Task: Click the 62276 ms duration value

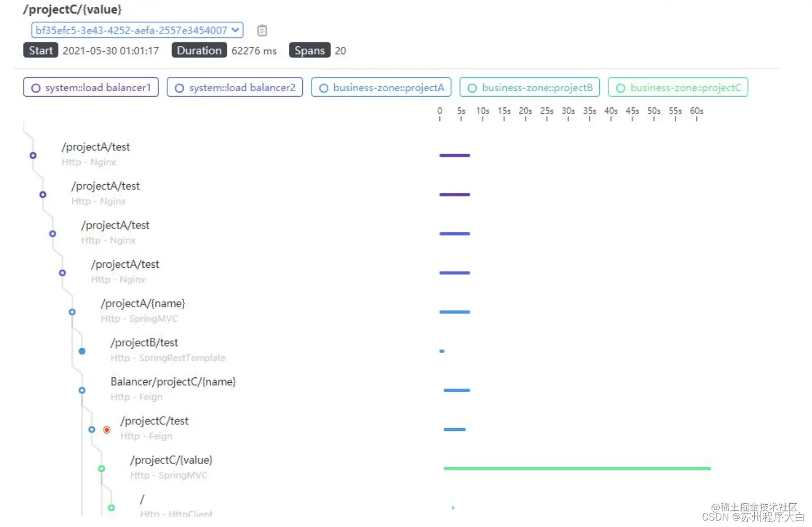Action: 254,51
